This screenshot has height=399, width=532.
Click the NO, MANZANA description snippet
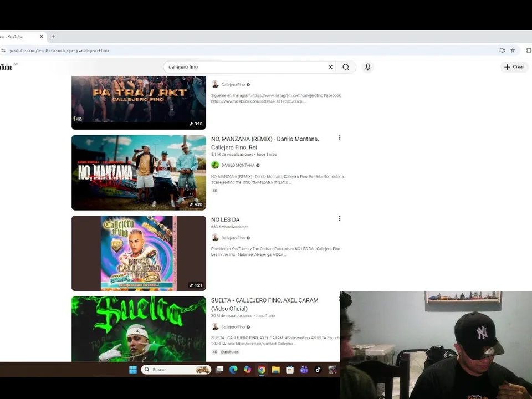click(277, 180)
